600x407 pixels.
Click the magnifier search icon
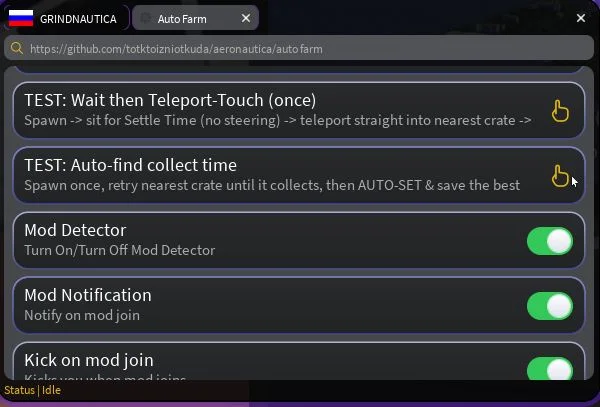tap(16, 48)
